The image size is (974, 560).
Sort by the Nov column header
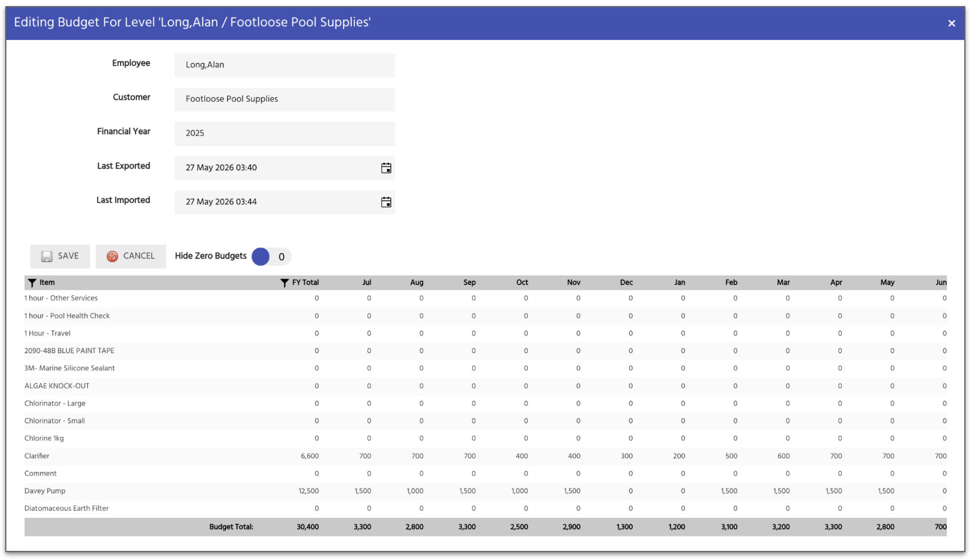(x=574, y=283)
